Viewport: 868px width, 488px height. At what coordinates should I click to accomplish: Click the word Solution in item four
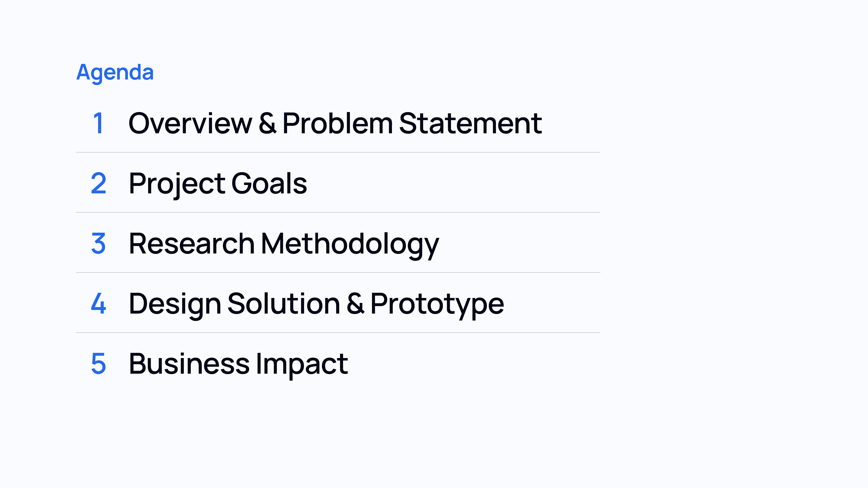(284, 303)
